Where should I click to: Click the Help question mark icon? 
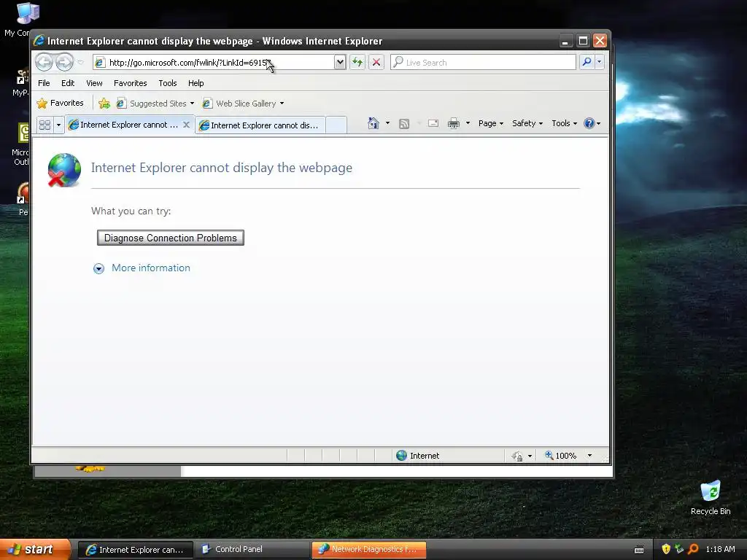(589, 123)
